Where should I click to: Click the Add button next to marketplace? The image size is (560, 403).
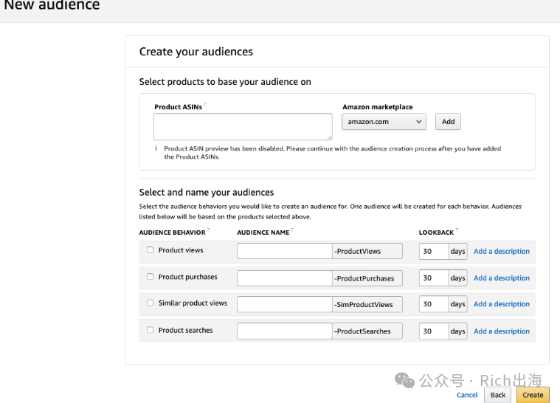point(448,121)
